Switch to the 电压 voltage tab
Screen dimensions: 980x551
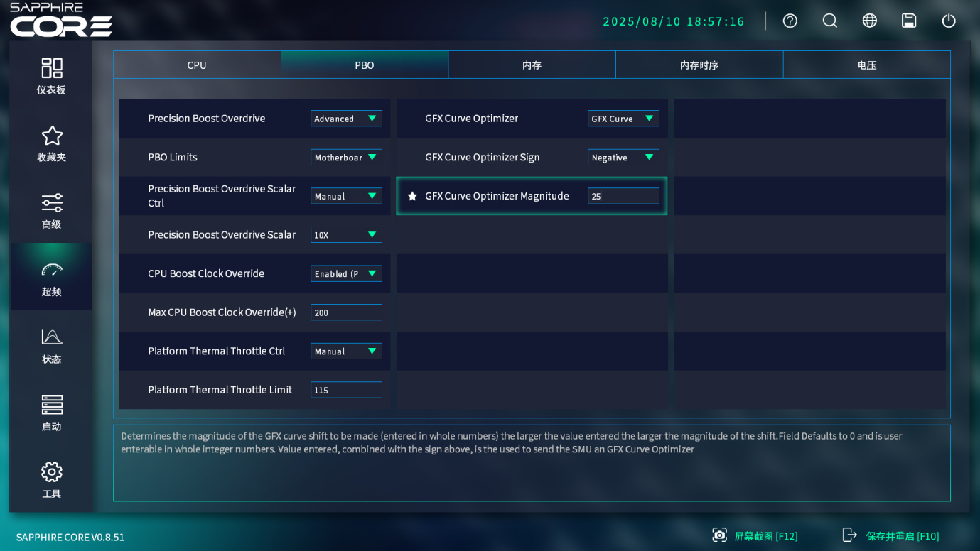tap(867, 65)
